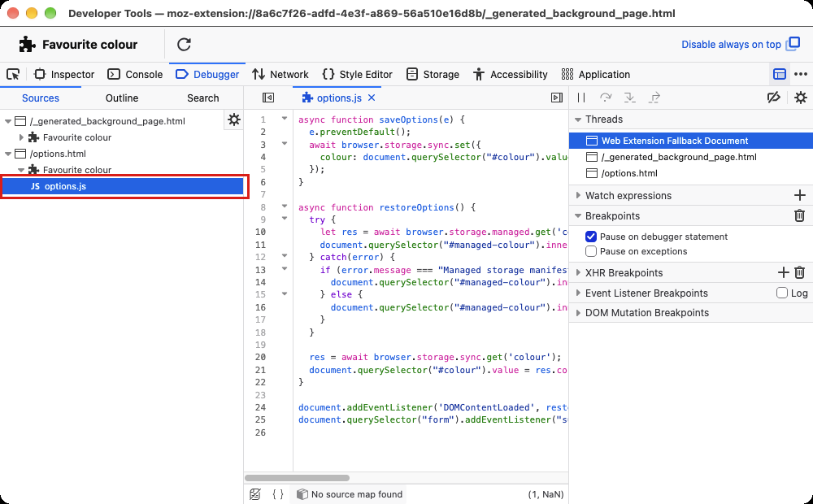This screenshot has height=504, width=813.
Task: Expand Event Listener Breakpoints section
Action: click(x=577, y=293)
